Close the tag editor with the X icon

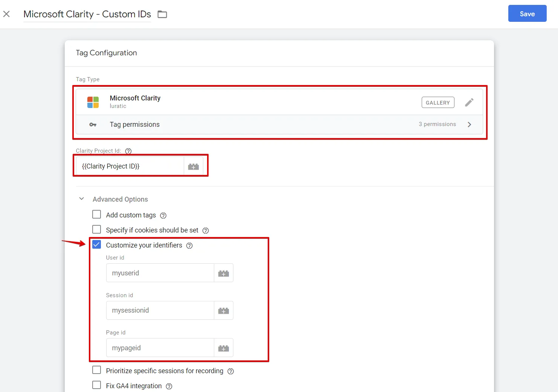click(x=6, y=14)
